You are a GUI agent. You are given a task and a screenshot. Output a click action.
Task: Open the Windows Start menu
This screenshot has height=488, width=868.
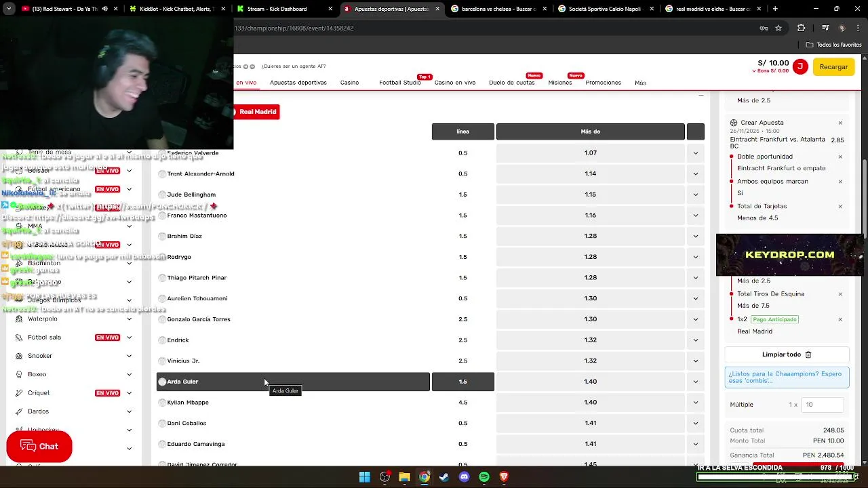[365, 477]
